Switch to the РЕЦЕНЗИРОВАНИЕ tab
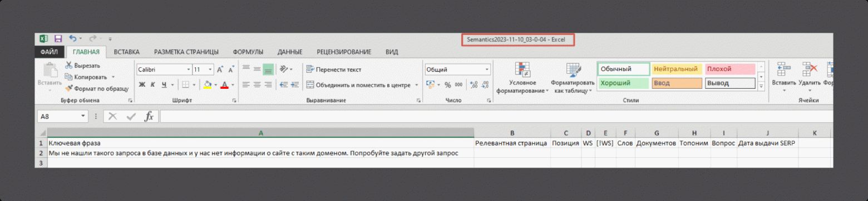This screenshot has width=868, height=201. [344, 52]
